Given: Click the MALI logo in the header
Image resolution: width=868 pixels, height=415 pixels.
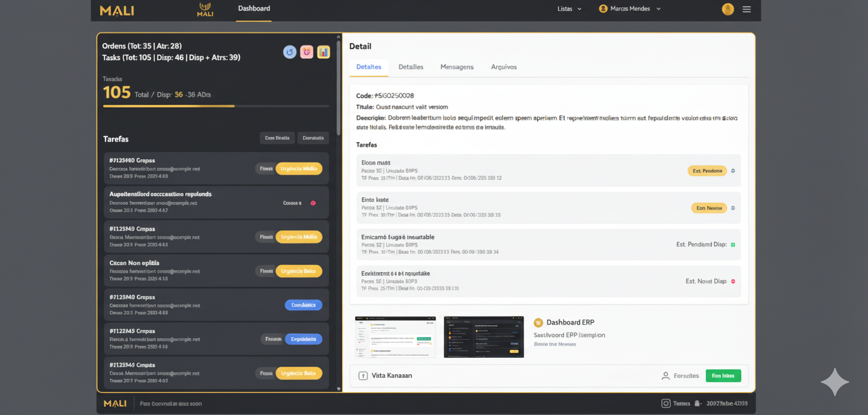Looking at the screenshot, I should pos(116,9).
